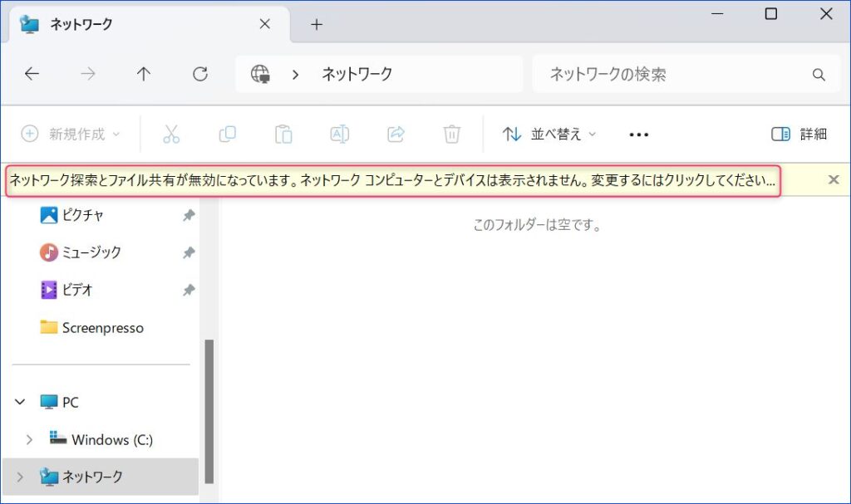Go up one folder level
The image size is (851, 504).
pyautogui.click(x=144, y=74)
